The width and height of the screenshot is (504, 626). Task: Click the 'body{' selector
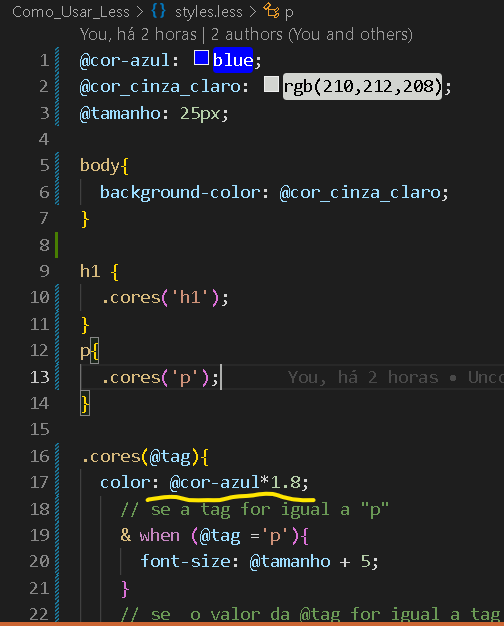click(x=104, y=166)
